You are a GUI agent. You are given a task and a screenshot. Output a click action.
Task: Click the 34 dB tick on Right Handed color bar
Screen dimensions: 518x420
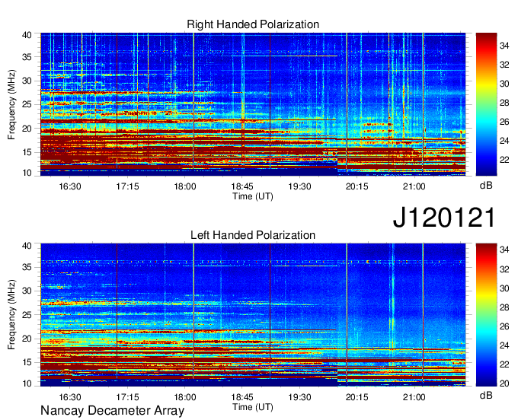point(504,46)
